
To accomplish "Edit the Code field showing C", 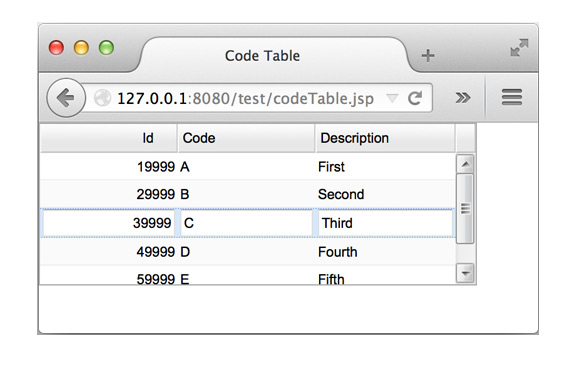I will click(x=246, y=223).
